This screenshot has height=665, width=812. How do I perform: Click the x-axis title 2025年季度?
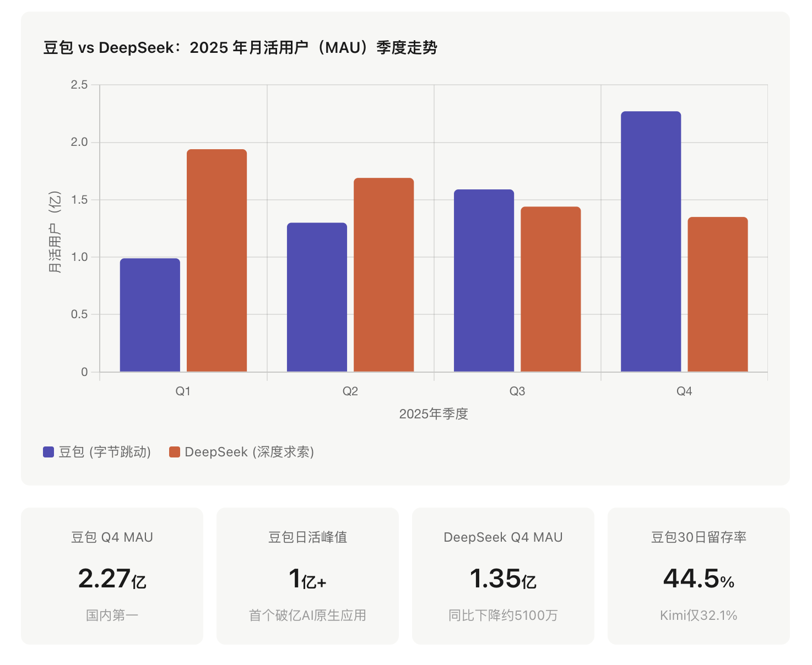click(x=434, y=414)
